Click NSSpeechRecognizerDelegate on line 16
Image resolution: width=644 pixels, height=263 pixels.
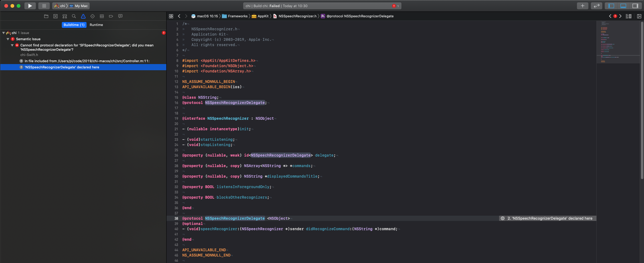(235, 103)
